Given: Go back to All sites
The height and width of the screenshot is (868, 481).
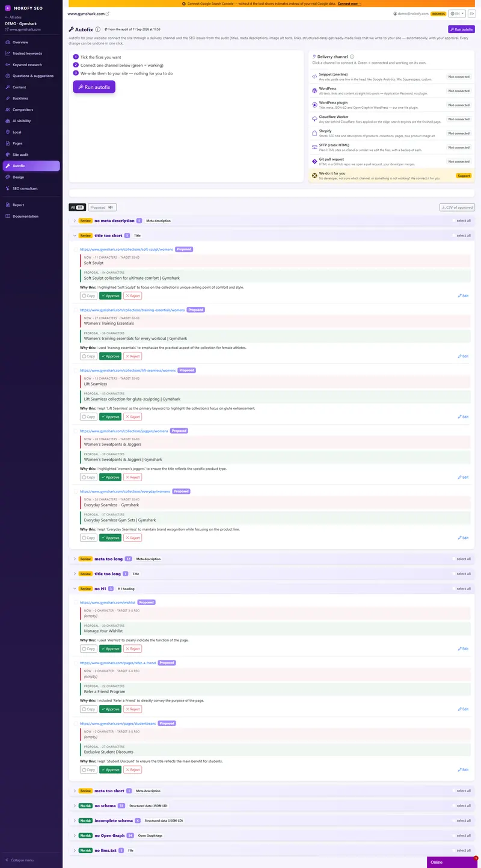Looking at the screenshot, I should [x=13, y=17].
